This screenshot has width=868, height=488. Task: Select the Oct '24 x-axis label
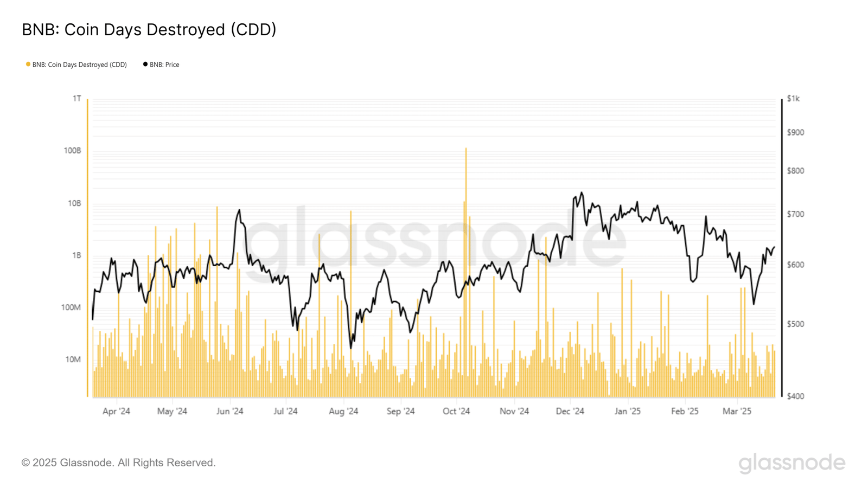pyautogui.click(x=456, y=411)
